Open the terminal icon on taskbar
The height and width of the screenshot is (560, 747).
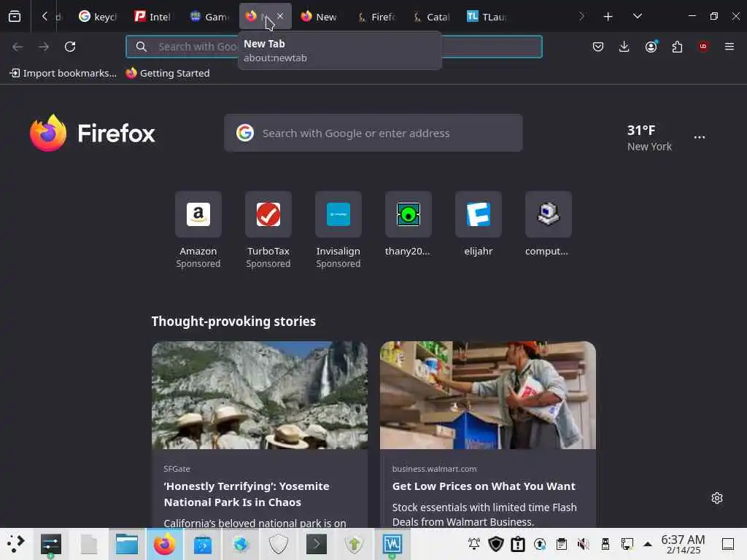[317, 544]
